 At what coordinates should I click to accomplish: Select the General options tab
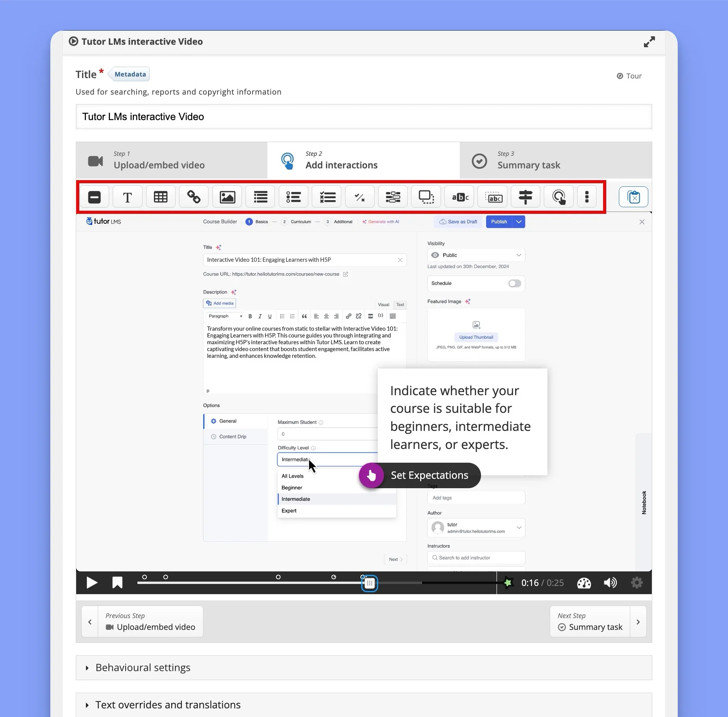coord(235,421)
